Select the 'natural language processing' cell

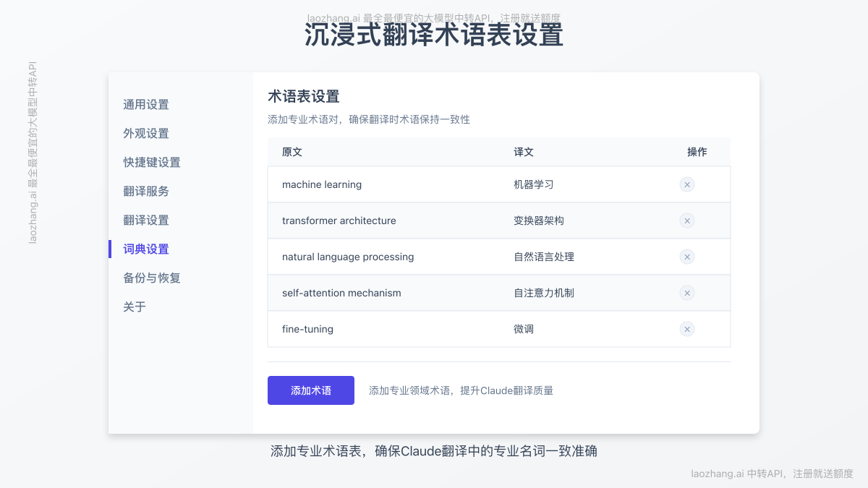[348, 257]
